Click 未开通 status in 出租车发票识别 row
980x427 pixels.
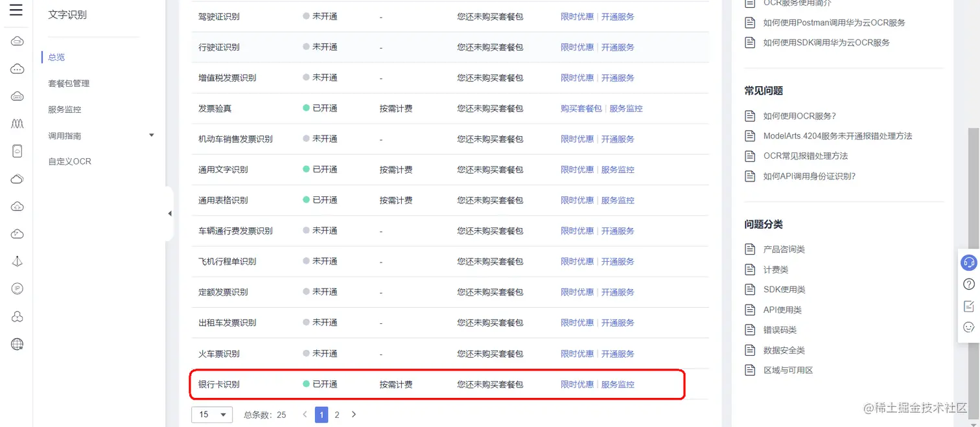pyautogui.click(x=320, y=323)
